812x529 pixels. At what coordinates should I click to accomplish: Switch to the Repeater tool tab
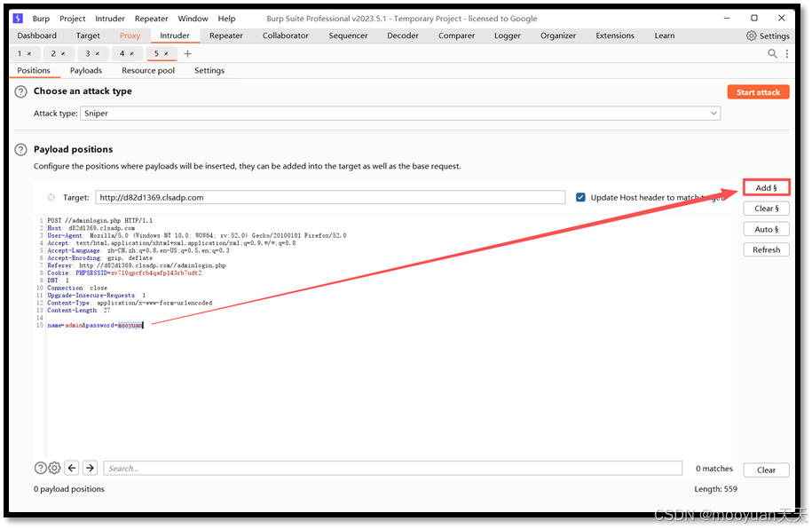pos(225,36)
